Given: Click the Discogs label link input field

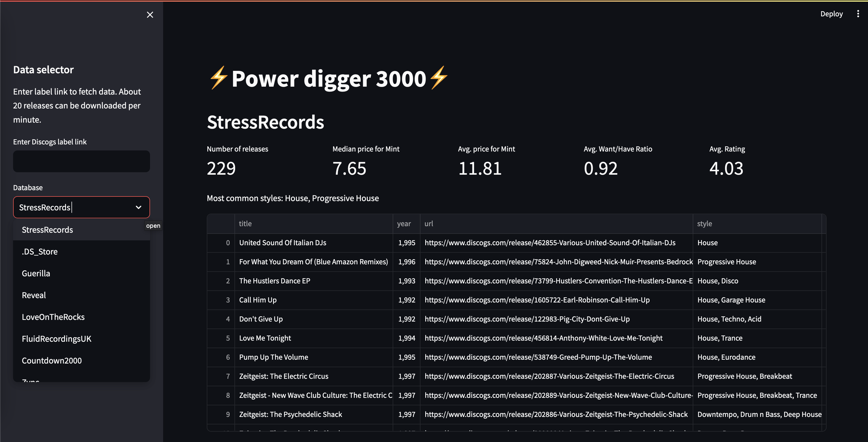Looking at the screenshot, I should point(81,161).
